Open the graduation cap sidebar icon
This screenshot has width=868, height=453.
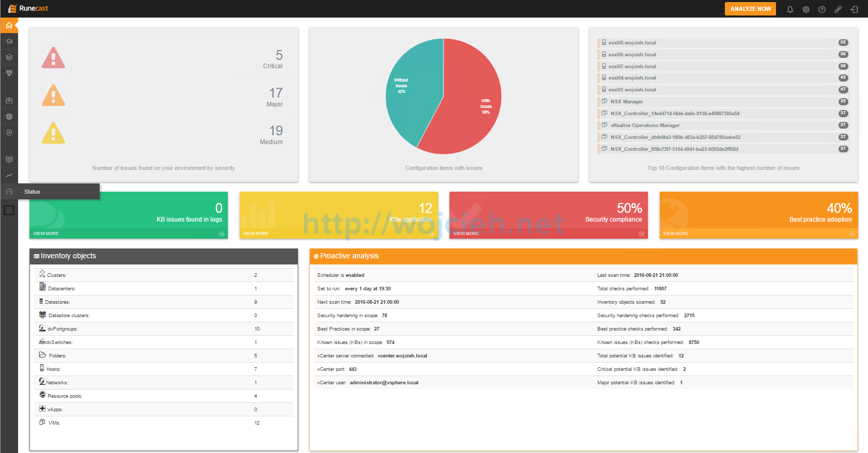coord(9,41)
